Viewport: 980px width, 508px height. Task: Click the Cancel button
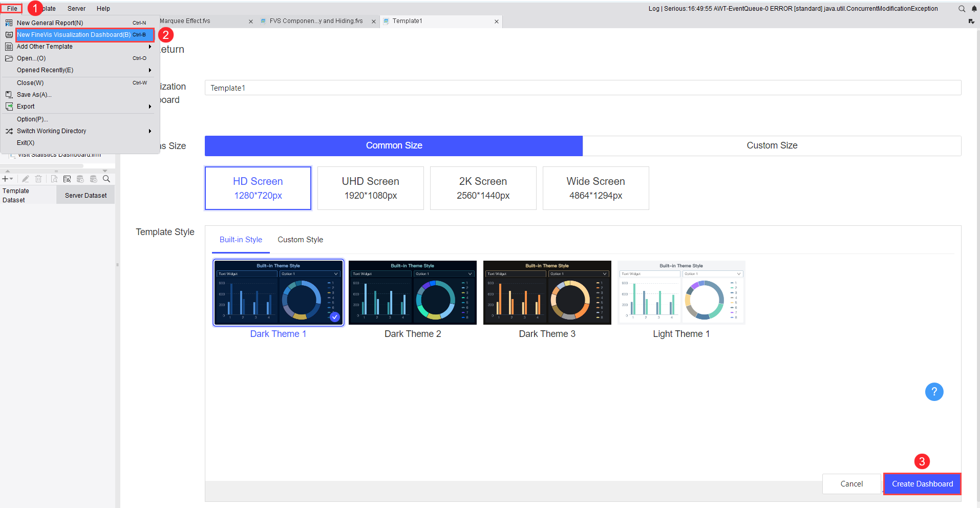coord(851,484)
